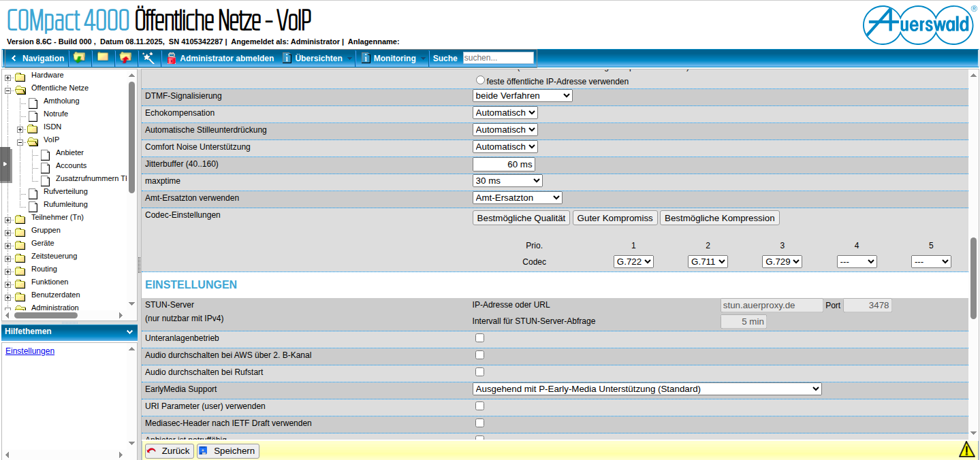Click the plain yellow folder toolbar icon
This screenshot has height=460, width=980.
pos(103,57)
